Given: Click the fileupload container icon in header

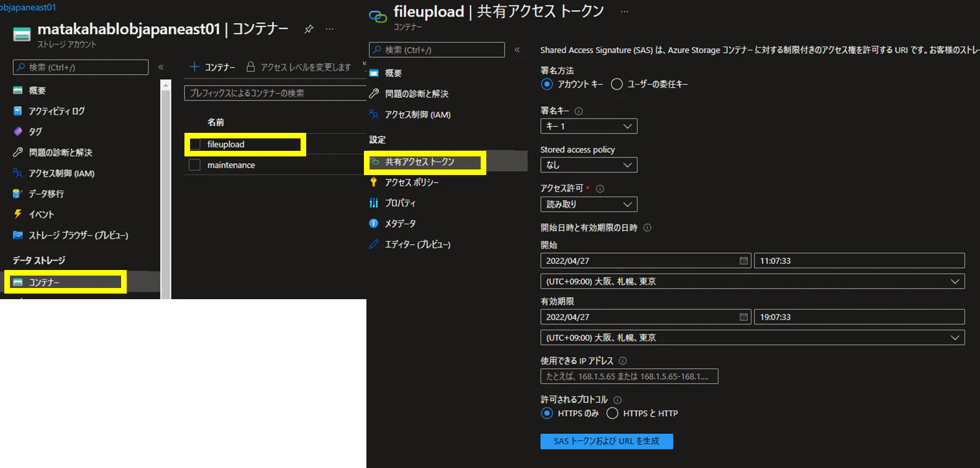Looking at the screenshot, I should click(378, 16).
